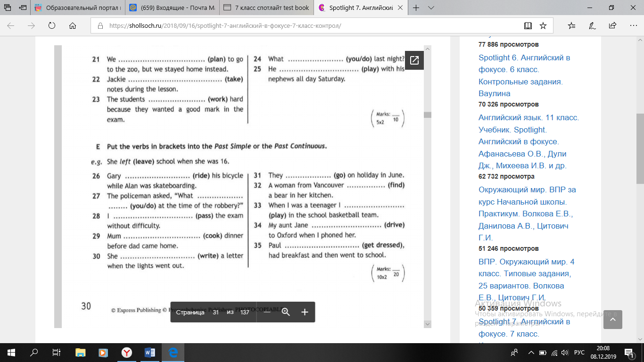
Task: Open the orange media player taskbar icon
Action: click(103, 352)
